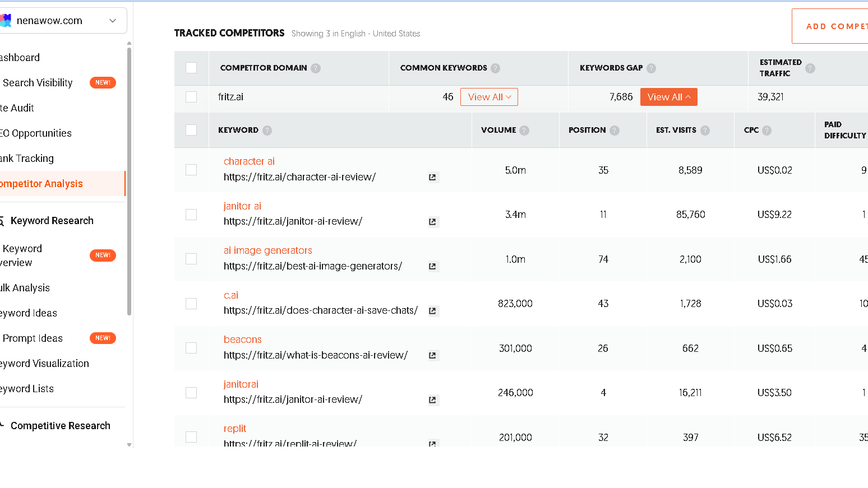Open janitor-ai-review page via external link icon

pos(432,222)
